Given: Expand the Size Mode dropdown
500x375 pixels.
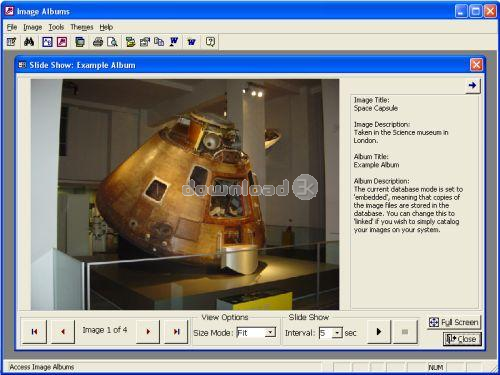Looking at the screenshot, I should coord(271,332).
